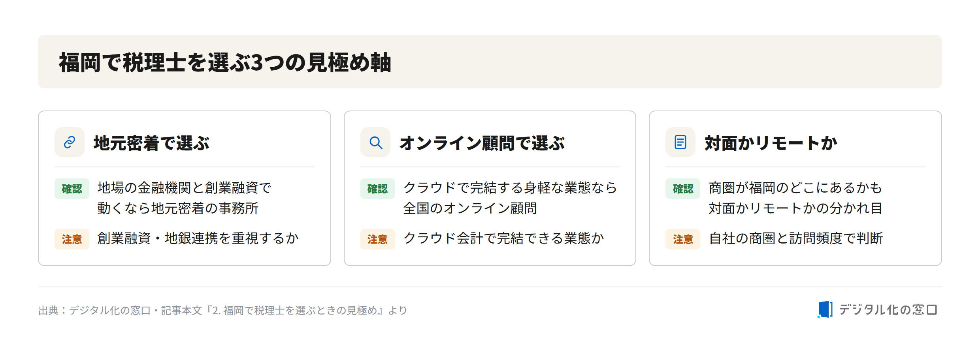
Task: Select the 地元密着で選ぶ card heading
Action: [151, 143]
